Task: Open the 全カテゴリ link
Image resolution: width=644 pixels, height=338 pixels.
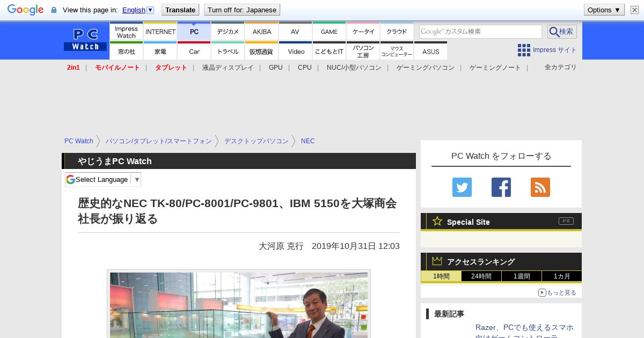Action: coord(560,67)
